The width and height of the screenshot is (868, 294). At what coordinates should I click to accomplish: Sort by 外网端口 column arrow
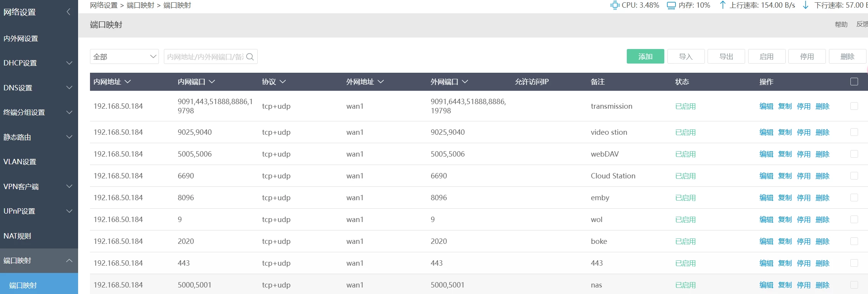tap(465, 82)
